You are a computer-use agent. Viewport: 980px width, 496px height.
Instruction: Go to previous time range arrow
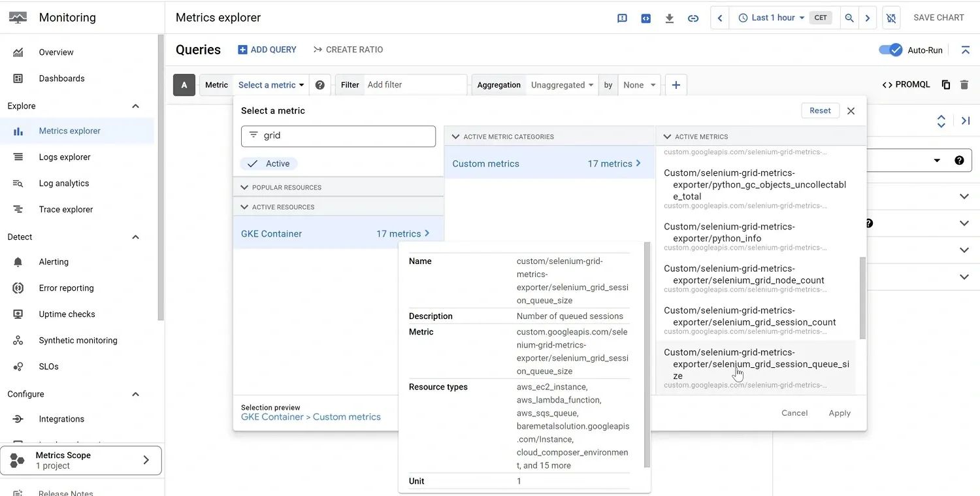click(720, 18)
